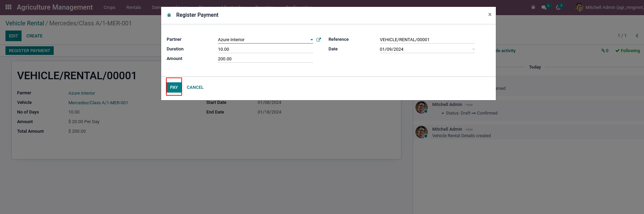Click the Amount input field
This screenshot has height=214, width=644.
(x=265, y=59)
